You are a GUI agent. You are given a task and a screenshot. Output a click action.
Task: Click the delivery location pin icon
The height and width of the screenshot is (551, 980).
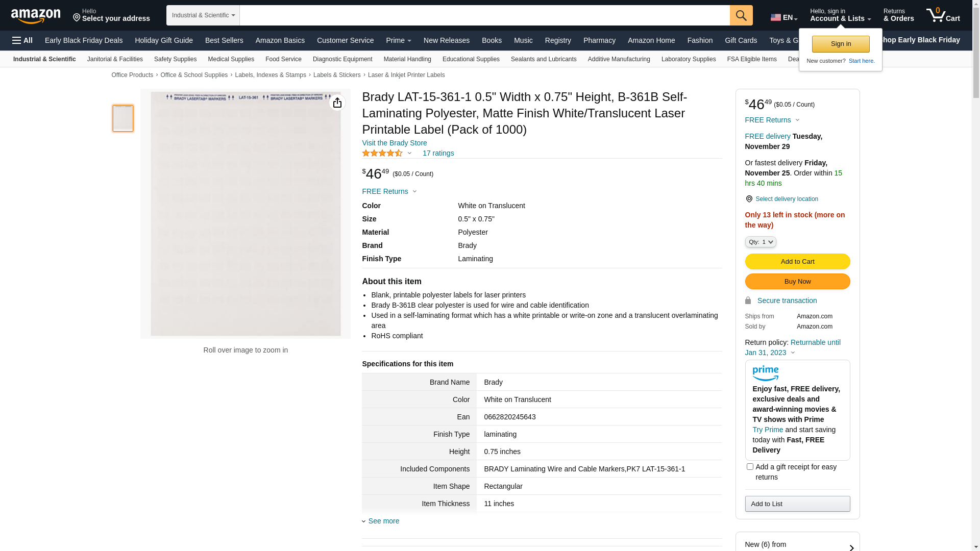click(749, 199)
